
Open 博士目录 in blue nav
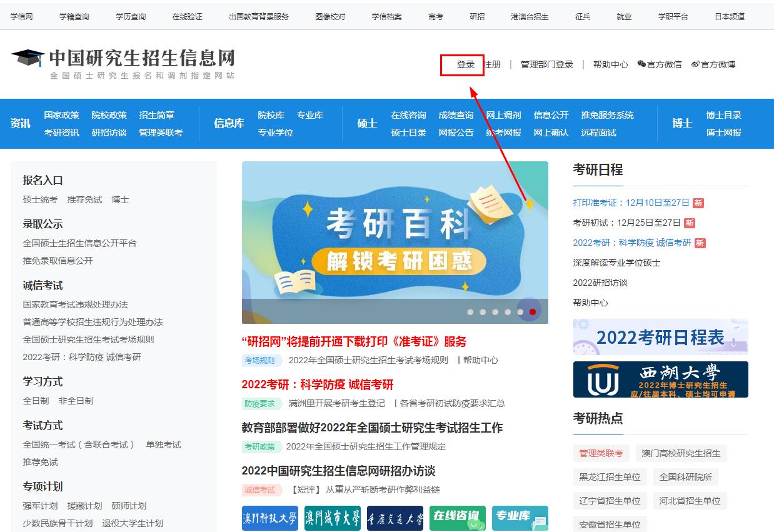click(724, 115)
